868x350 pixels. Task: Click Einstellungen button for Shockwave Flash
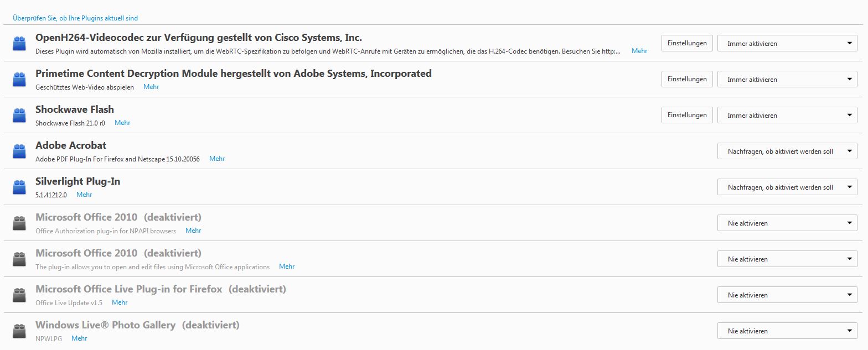pos(687,115)
